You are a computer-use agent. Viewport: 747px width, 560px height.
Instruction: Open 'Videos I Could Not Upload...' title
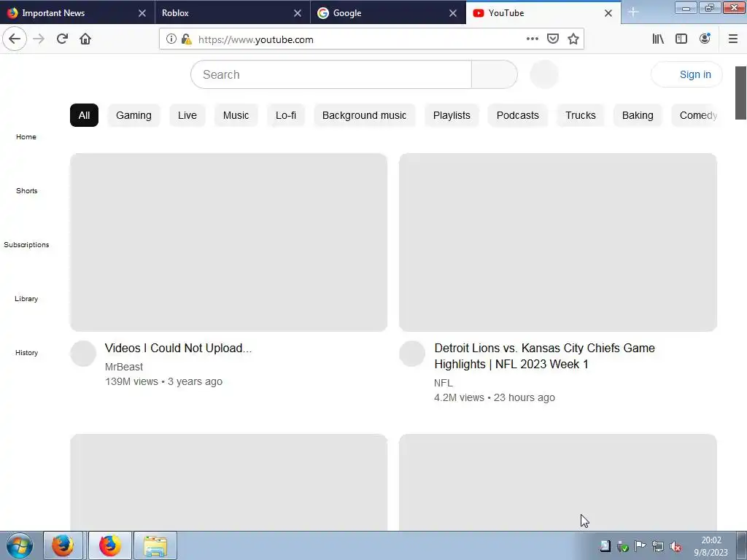point(178,348)
